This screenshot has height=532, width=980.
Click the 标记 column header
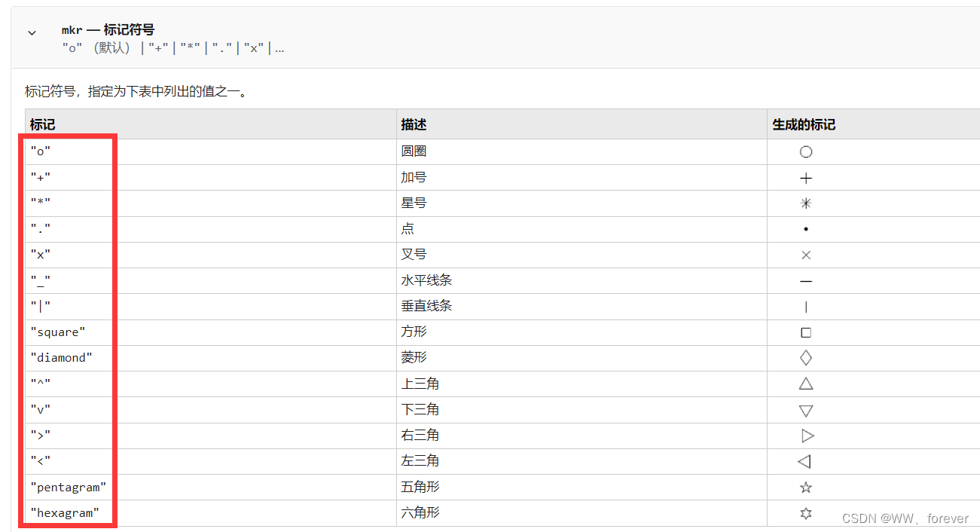(39, 124)
